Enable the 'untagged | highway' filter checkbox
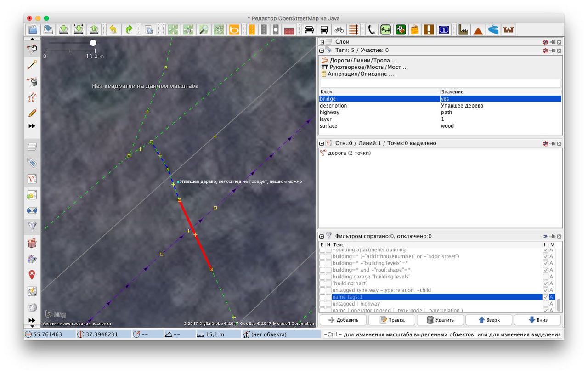The width and height of the screenshot is (588, 374). [x=322, y=304]
